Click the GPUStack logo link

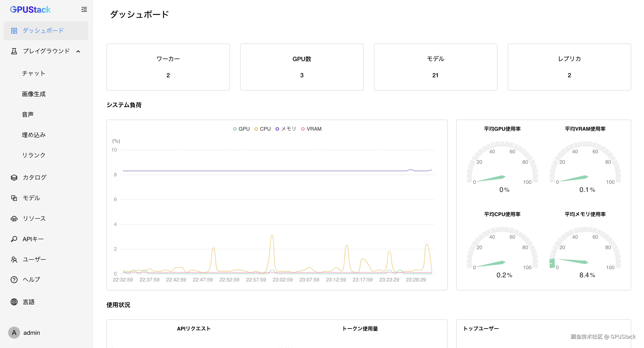[30, 9]
